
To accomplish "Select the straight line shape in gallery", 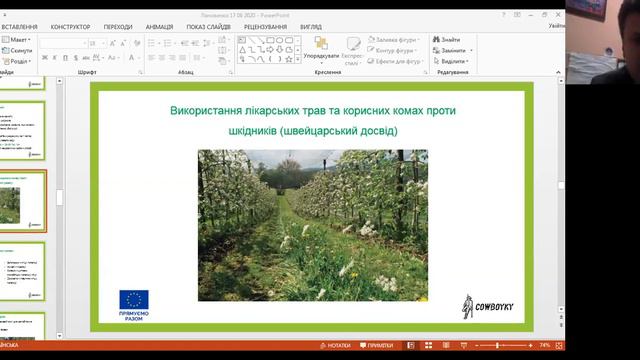I will 251,40.
